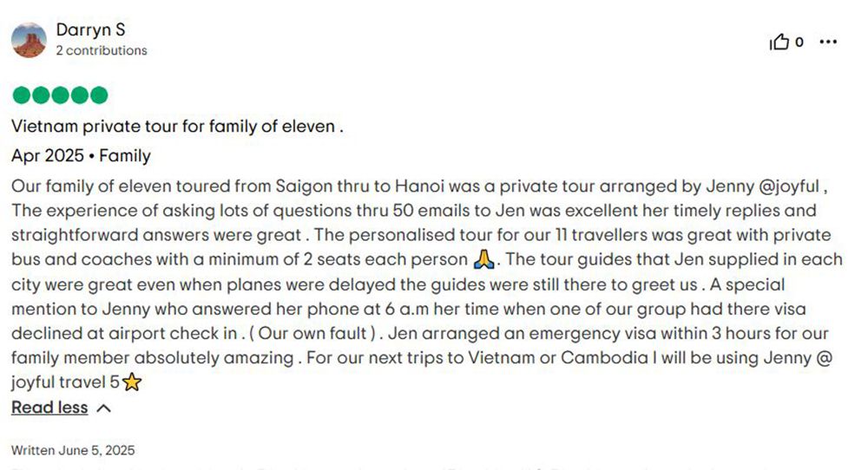Image resolution: width=868 pixels, height=470 pixels.
Task: Click the thumbs-up helpful icon
Action: pyautogui.click(x=779, y=42)
